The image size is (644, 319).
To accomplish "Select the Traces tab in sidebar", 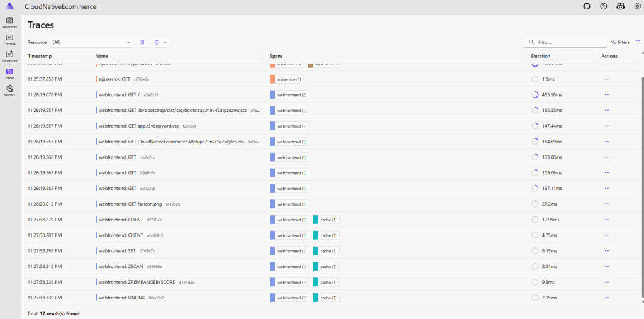I will click(x=9, y=73).
